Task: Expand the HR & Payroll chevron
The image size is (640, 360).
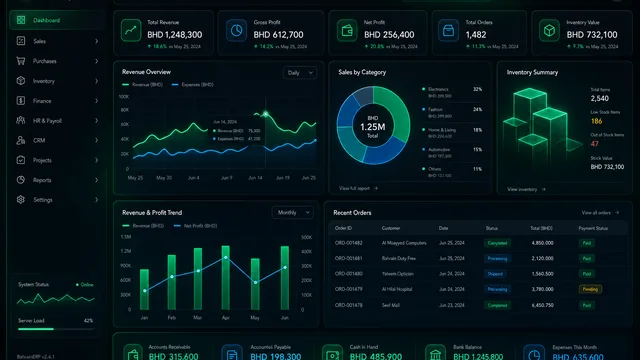Action: [x=96, y=120]
